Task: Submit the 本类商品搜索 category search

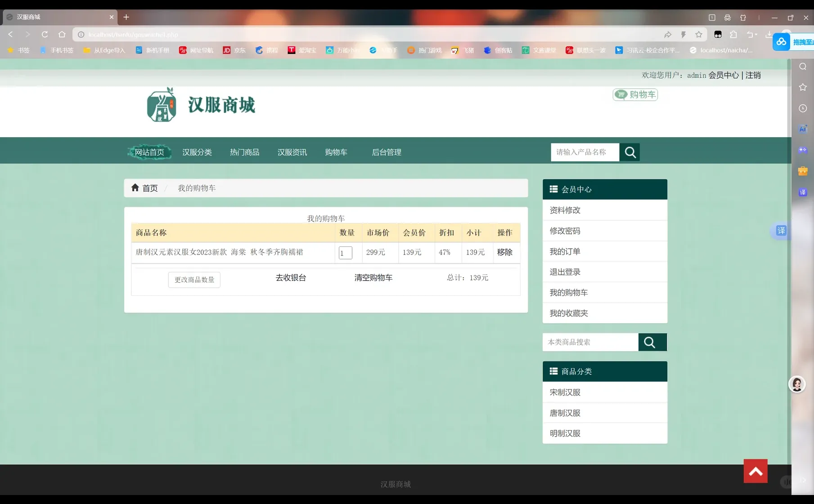Action: (652, 342)
